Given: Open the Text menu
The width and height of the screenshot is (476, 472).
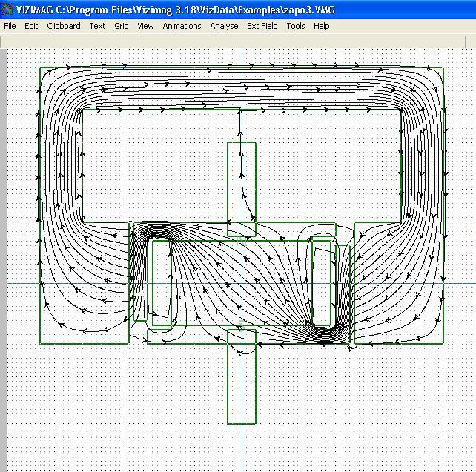Looking at the screenshot, I should (97, 26).
